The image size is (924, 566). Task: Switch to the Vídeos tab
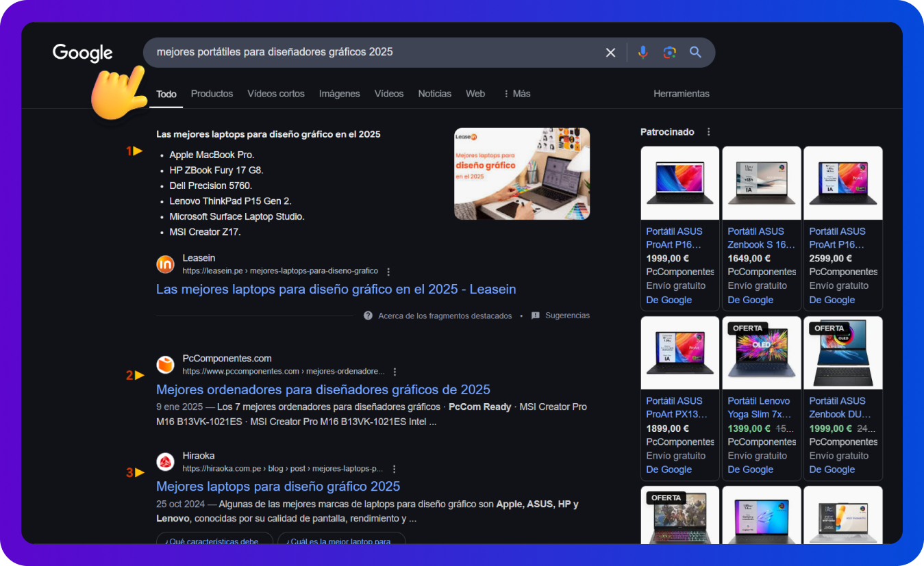389,94
